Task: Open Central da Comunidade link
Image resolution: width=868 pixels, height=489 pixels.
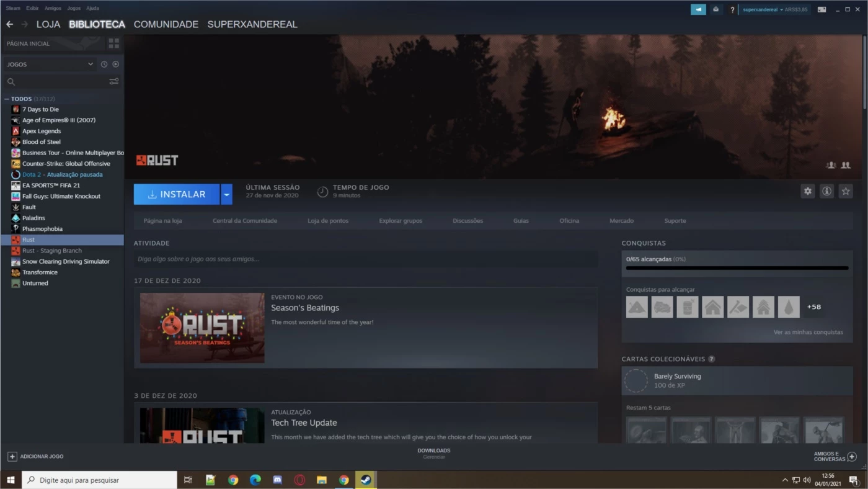Action: pyautogui.click(x=245, y=221)
